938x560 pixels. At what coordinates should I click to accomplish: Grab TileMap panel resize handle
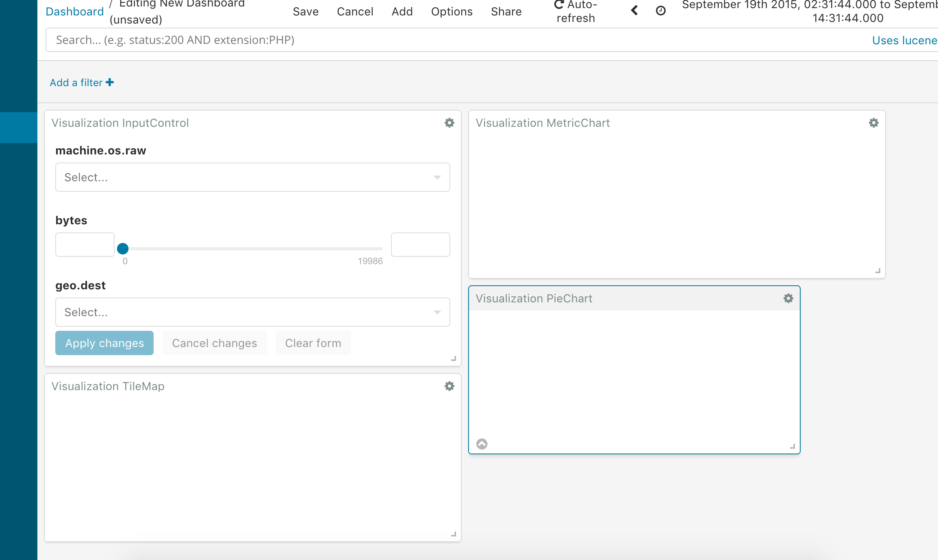pos(454,534)
